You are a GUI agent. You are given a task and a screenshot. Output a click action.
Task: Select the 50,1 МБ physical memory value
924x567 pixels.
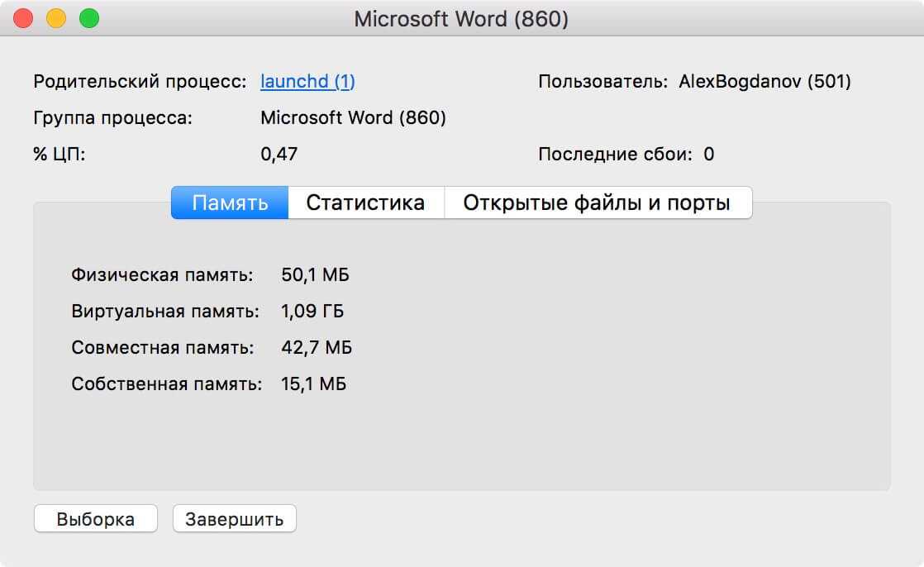tap(315, 274)
